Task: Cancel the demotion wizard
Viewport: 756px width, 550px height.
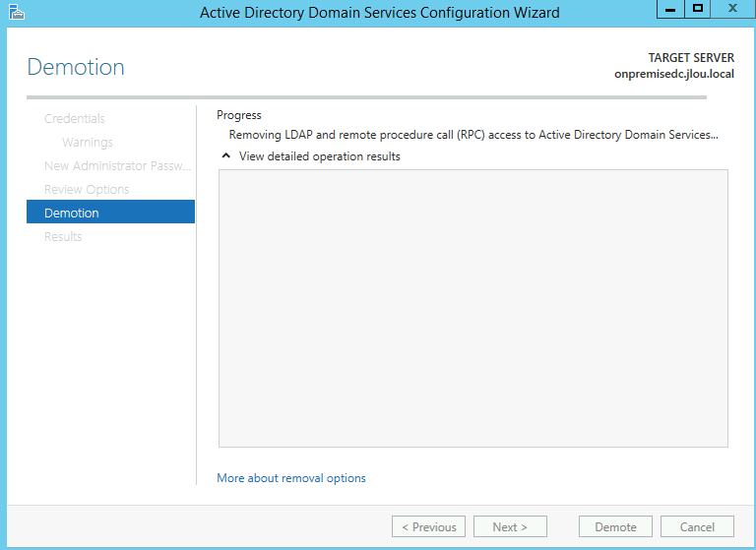Action: 697,526
